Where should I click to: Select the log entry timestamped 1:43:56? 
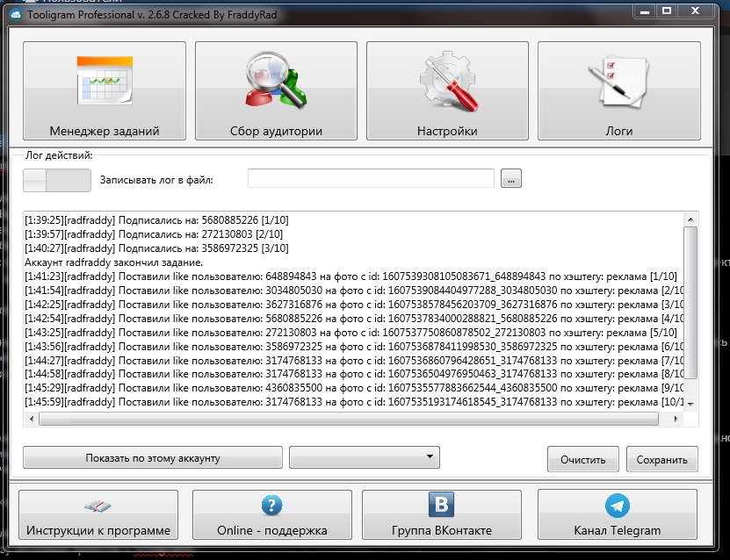(x=354, y=347)
